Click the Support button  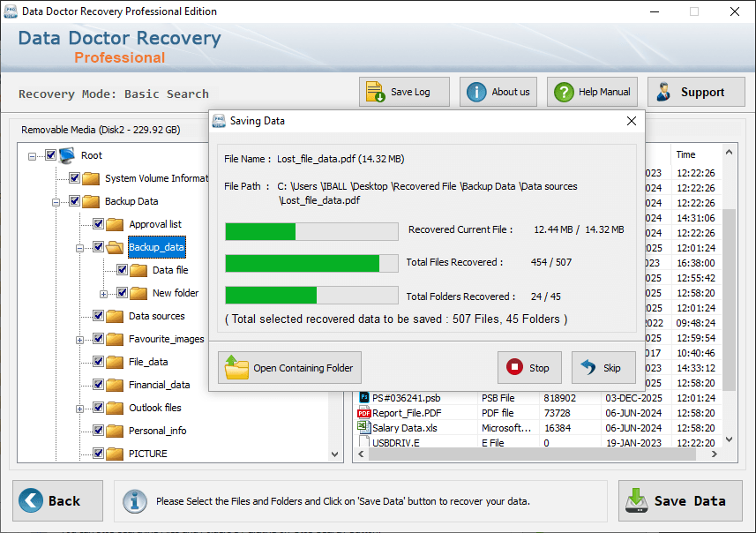[x=696, y=92]
